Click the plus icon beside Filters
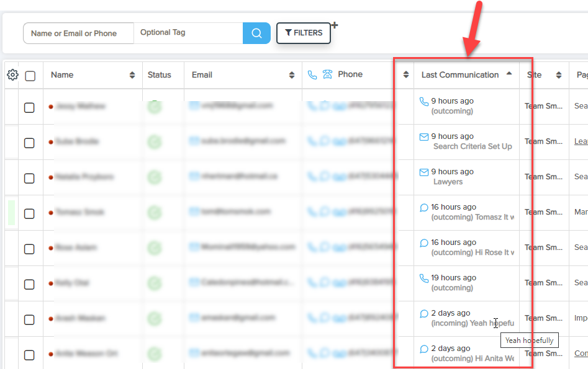 tap(335, 25)
